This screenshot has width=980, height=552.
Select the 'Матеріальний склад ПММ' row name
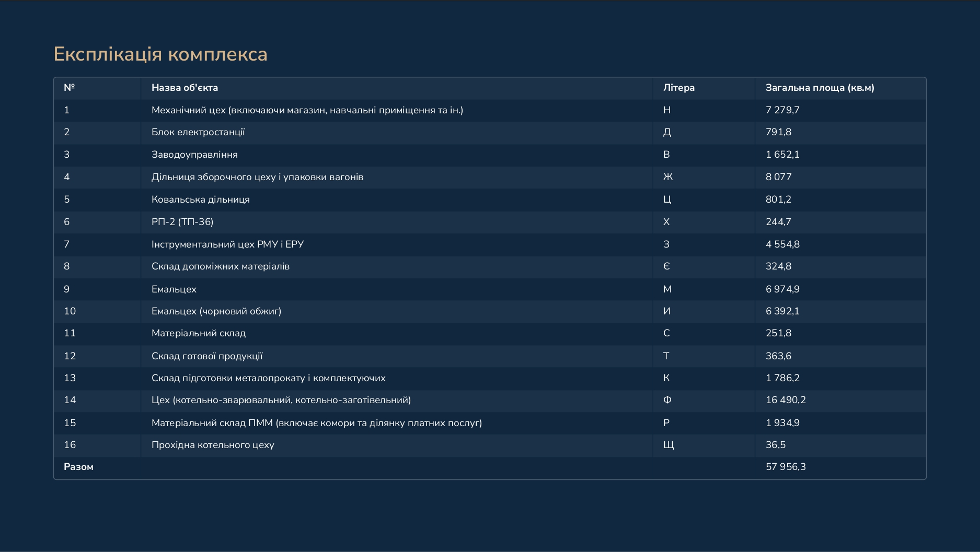(x=317, y=423)
